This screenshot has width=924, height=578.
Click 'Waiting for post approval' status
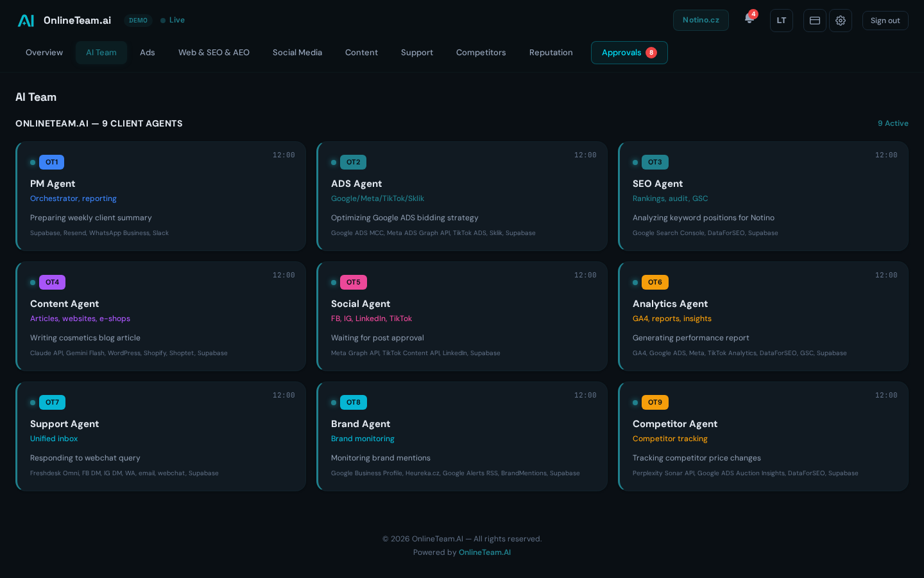pos(377,338)
